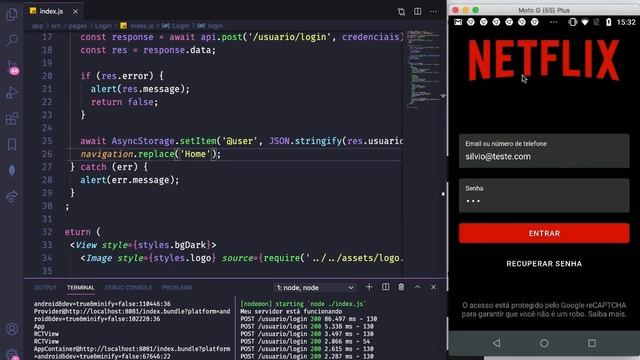Switch to the DEBUG CONSOLE panel tab
This screenshot has width=640, height=360.
(128, 288)
